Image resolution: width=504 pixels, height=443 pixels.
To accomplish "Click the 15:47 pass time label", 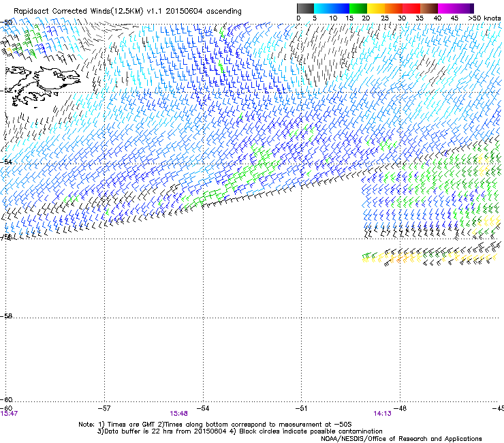I will [9, 414].
